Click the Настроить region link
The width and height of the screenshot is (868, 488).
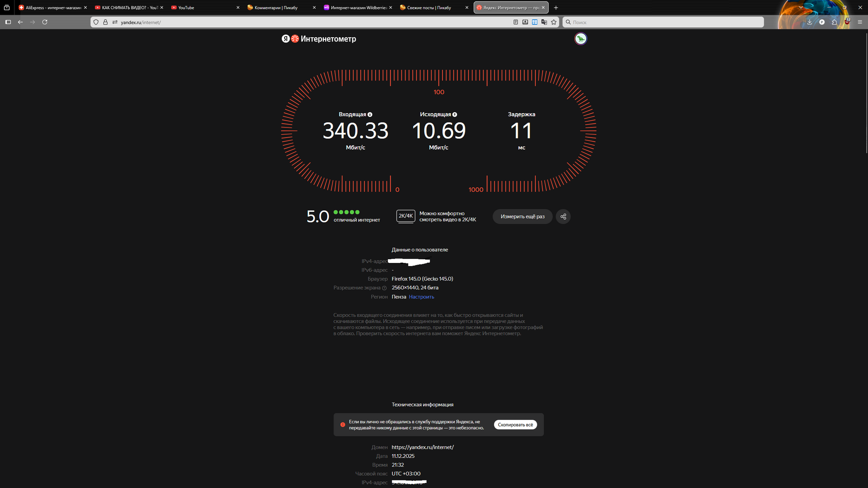pos(421,297)
